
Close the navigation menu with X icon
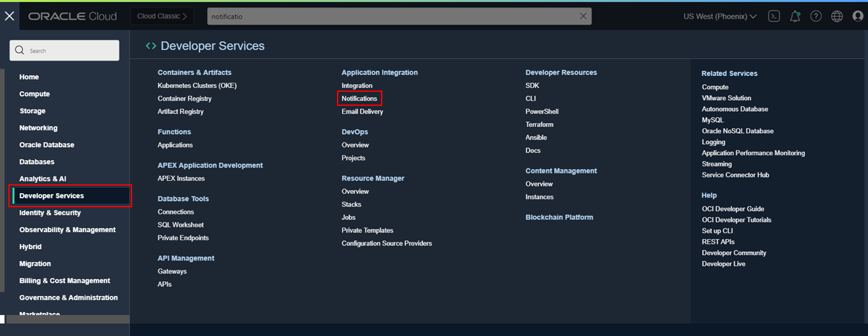(x=10, y=16)
